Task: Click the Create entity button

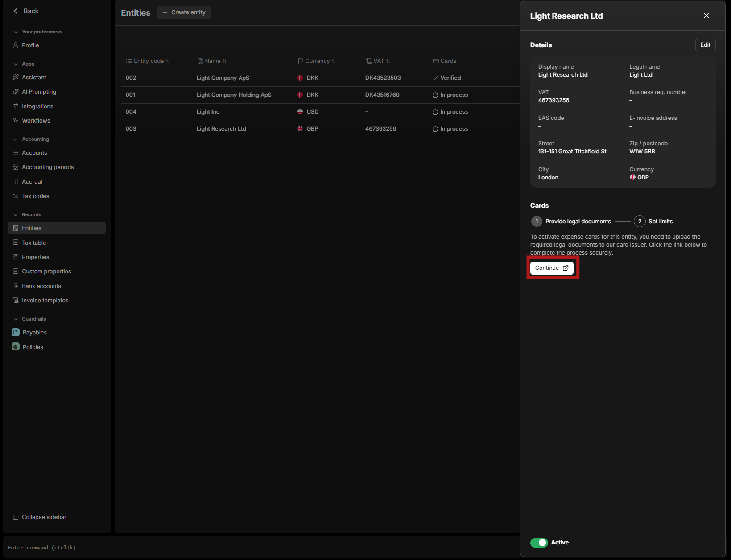Action: click(184, 12)
